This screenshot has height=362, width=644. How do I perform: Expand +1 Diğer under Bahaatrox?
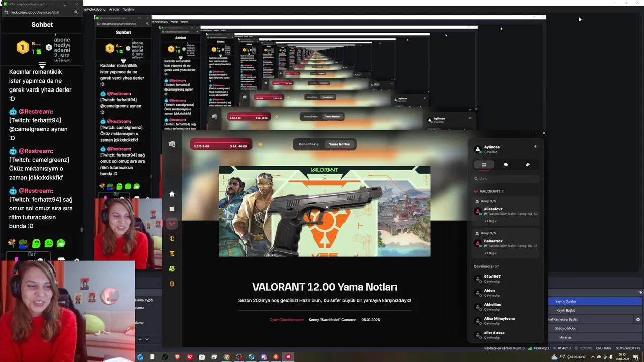coord(491,253)
